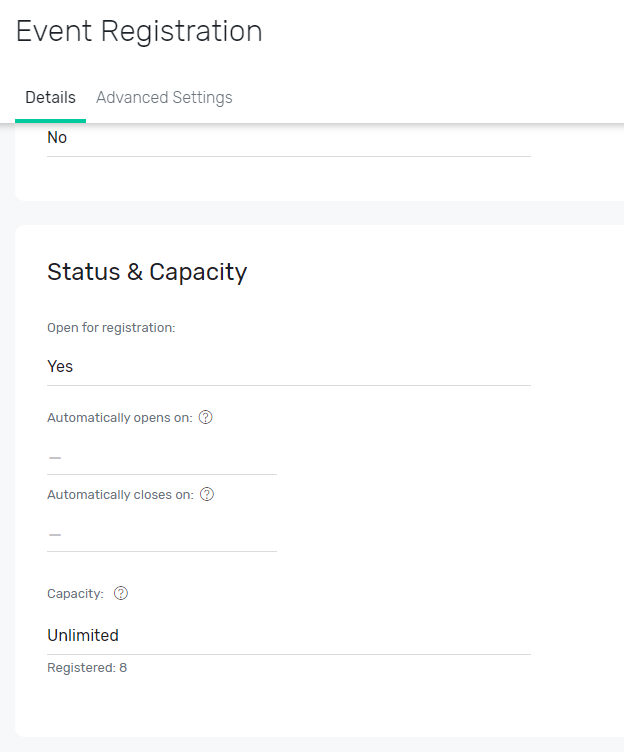Screen dimensions: 624x752
Task: Click help icon beside Automatically closes on
Action: pyautogui.click(x=207, y=495)
